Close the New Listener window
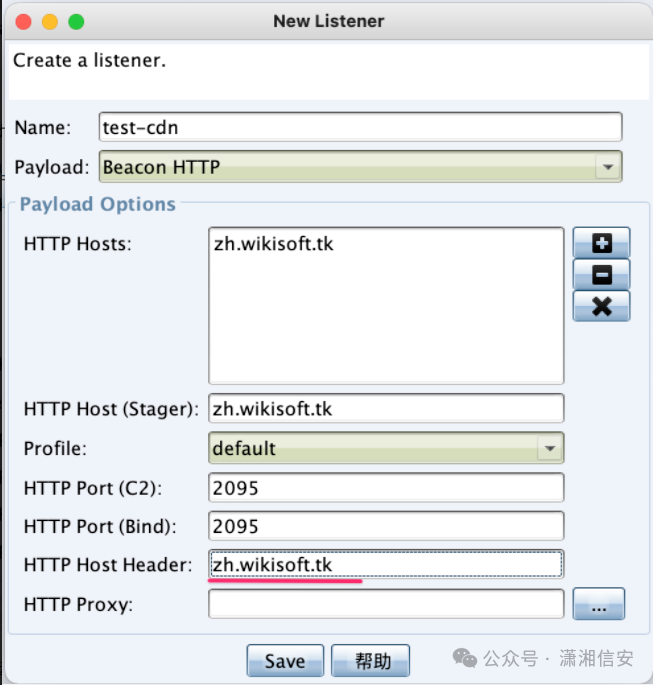Viewport: 655px width, 685px height. tap(23, 21)
